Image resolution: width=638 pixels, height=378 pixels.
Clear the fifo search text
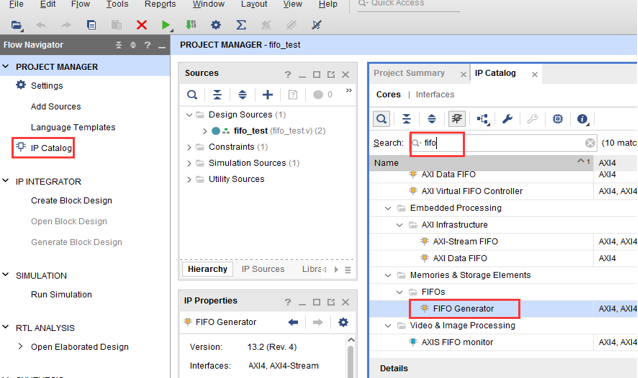(590, 143)
